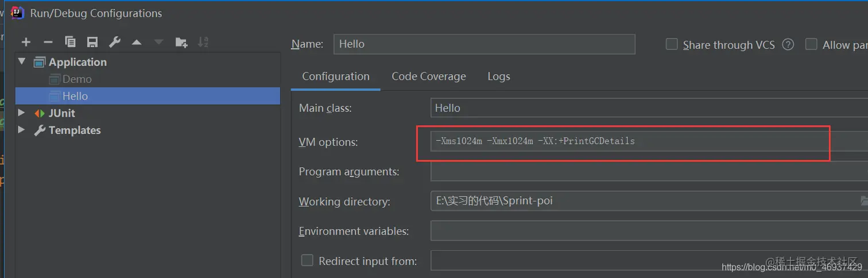Save configuration using the floppy disk icon
868x278 pixels.
tap(92, 42)
